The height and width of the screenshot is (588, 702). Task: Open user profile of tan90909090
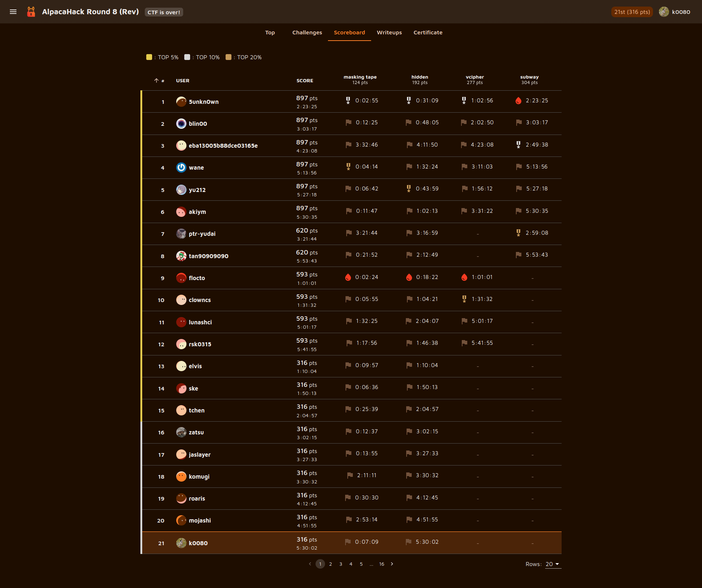pyautogui.click(x=208, y=256)
